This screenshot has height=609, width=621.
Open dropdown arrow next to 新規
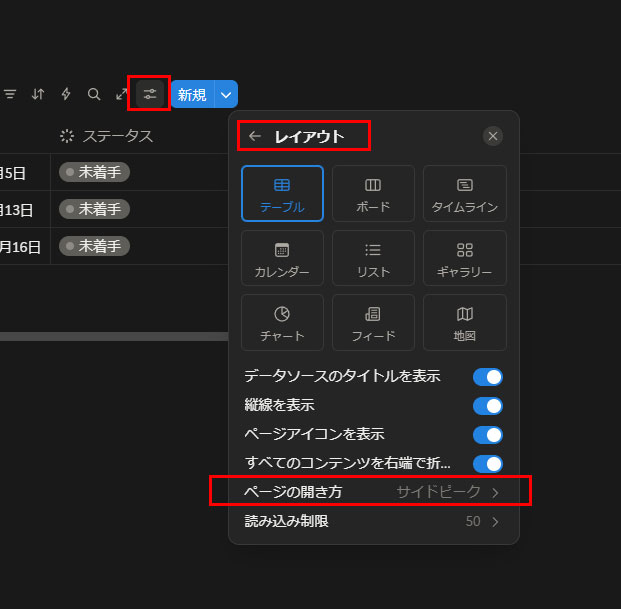click(227, 95)
